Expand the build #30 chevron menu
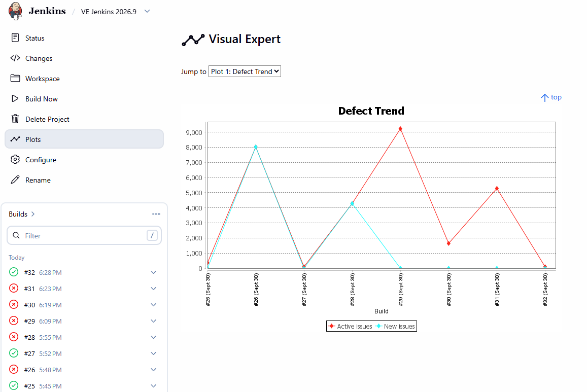 154,305
